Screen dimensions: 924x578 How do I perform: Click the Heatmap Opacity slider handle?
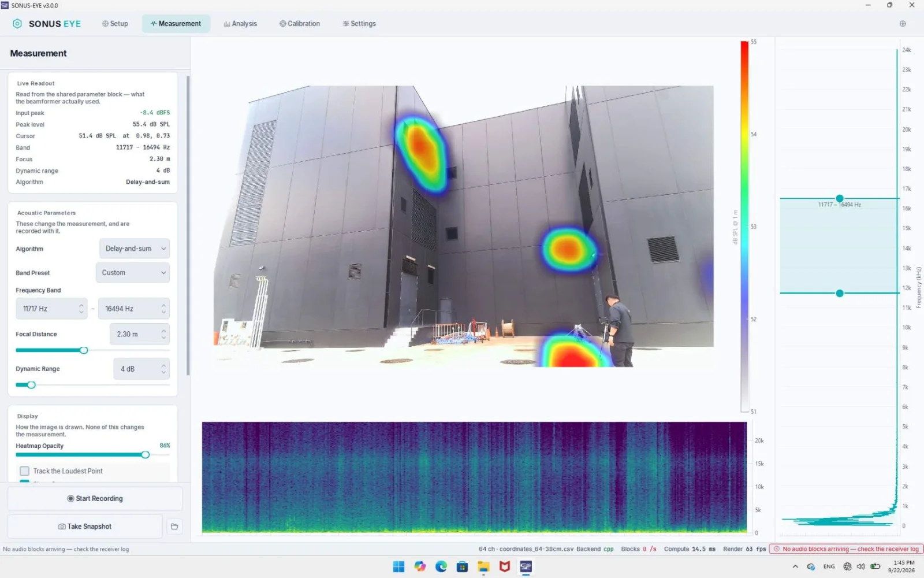[x=146, y=455]
